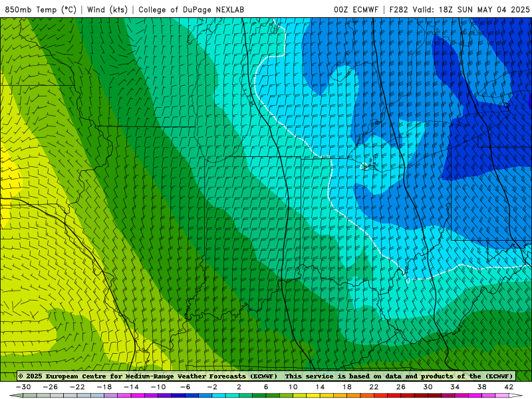Click the −26 legend value
Image resolution: width=532 pixels, height=399 pixels.
click(x=51, y=387)
